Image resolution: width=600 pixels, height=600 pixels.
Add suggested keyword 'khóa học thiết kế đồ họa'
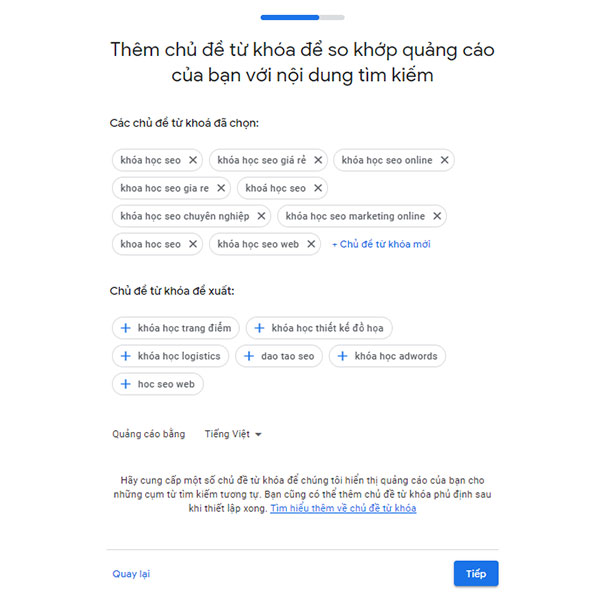pos(319,328)
